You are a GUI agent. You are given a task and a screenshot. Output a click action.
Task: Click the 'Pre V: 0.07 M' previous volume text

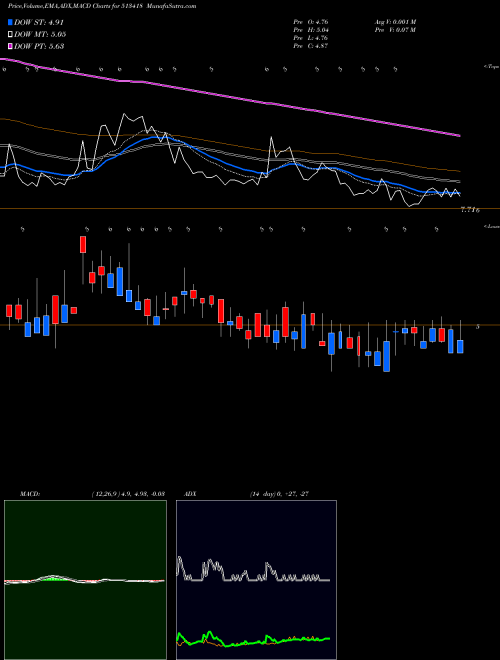pos(395,29)
